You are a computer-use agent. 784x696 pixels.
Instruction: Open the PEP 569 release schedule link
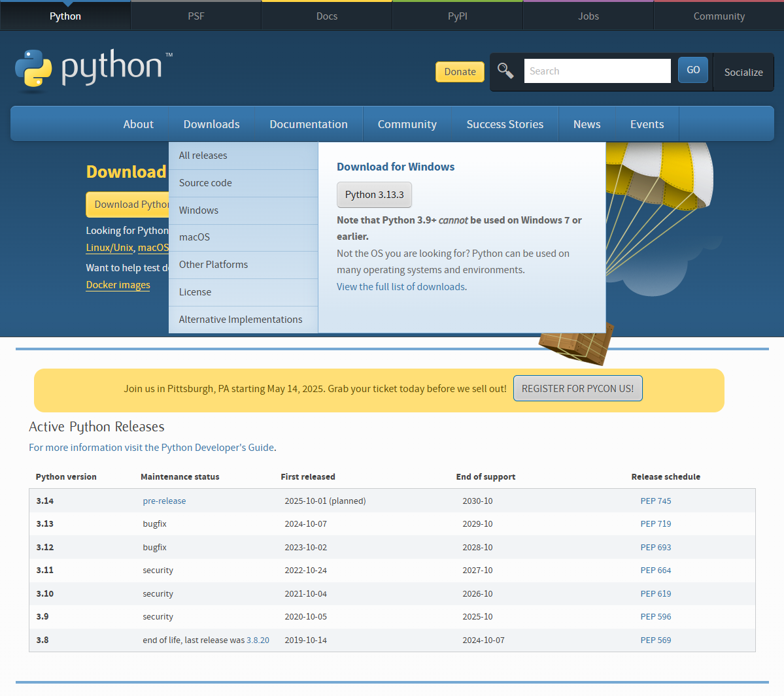pyautogui.click(x=655, y=640)
